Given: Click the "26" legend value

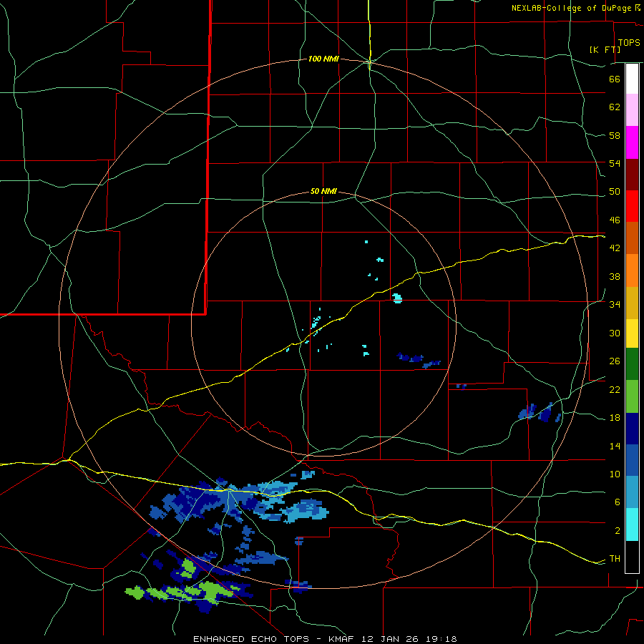Looking at the screenshot, I should click(x=615, y=361).
